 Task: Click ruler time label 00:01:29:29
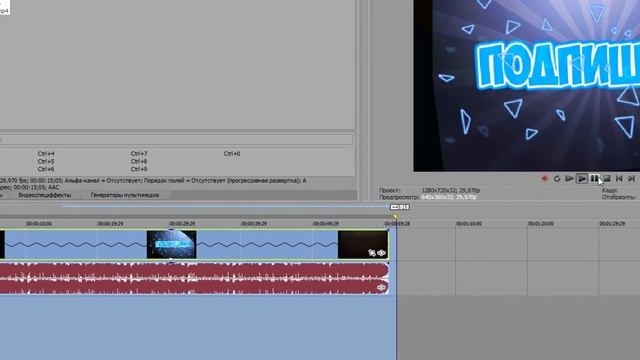pos(612,224)
